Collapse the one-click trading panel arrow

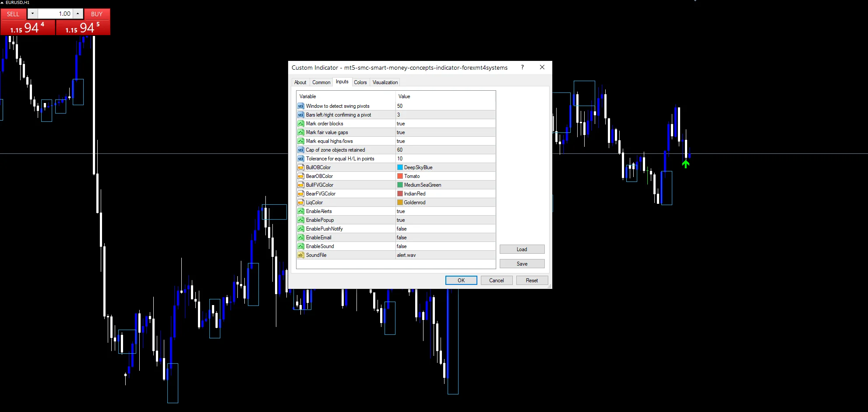(2, 3)
